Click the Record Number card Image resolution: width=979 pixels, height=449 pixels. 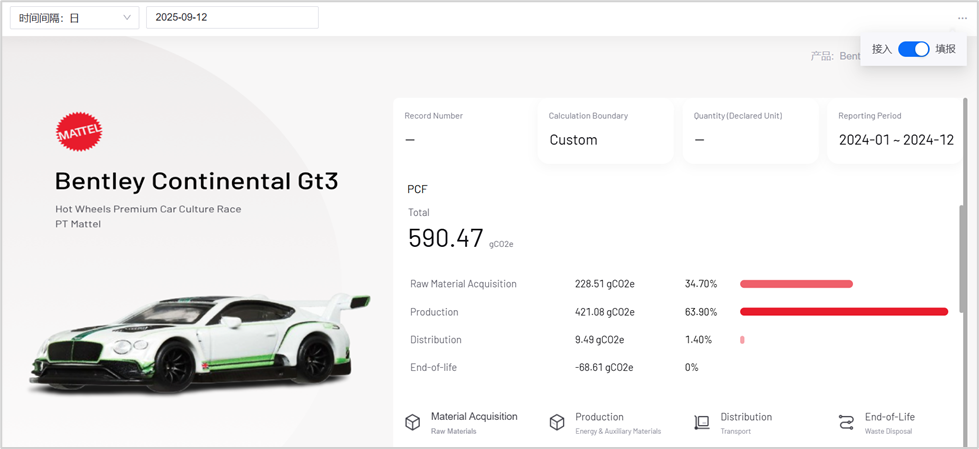point(460,131)
